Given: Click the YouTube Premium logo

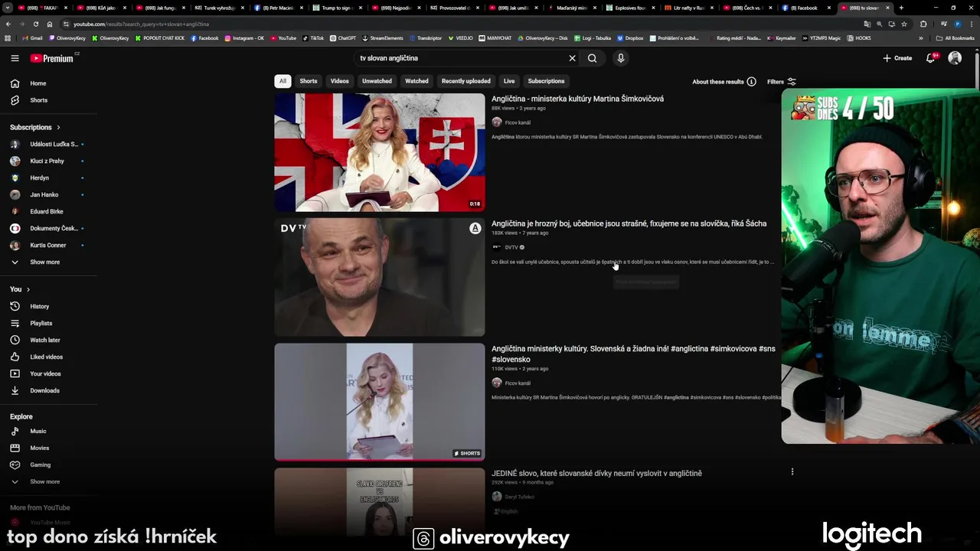Looking at the screenshot, I should coord(52,58).
